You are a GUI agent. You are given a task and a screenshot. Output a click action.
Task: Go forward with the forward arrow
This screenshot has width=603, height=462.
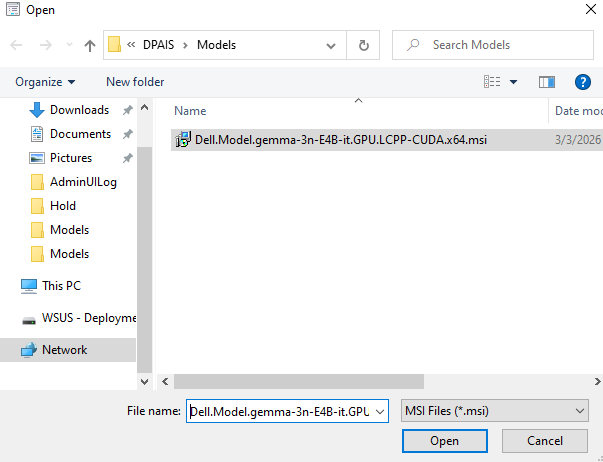46,45
